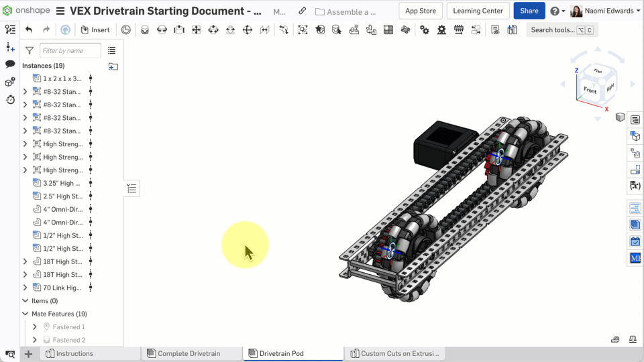Screen dimensions: 644x362
Task: Click the Insert parts button
Action: click(95, 29)
